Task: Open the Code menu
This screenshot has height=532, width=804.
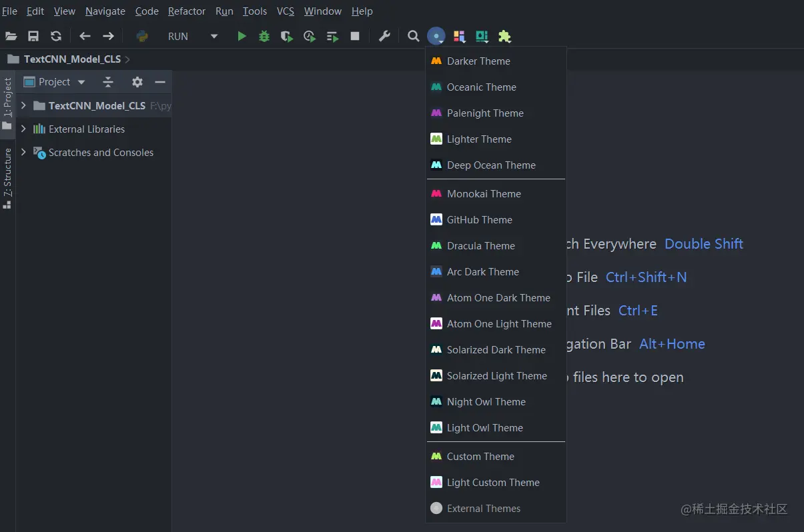Action: 147,11
